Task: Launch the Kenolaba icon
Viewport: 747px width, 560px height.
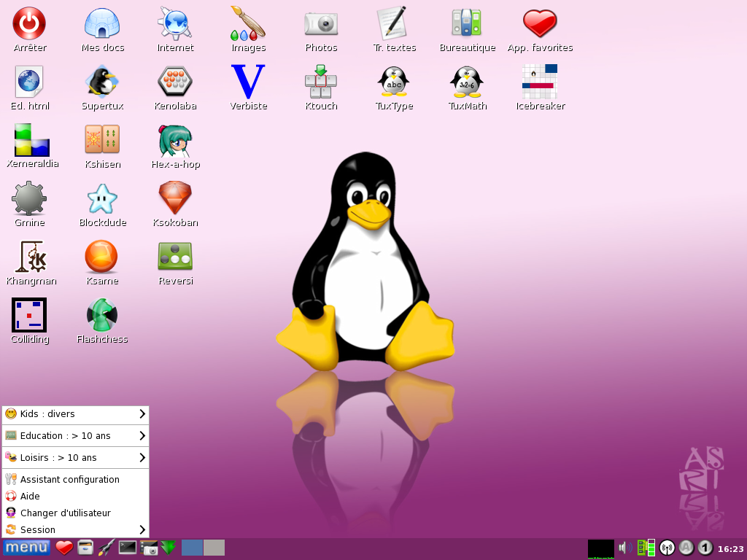Action: click(x=175, y=82)
